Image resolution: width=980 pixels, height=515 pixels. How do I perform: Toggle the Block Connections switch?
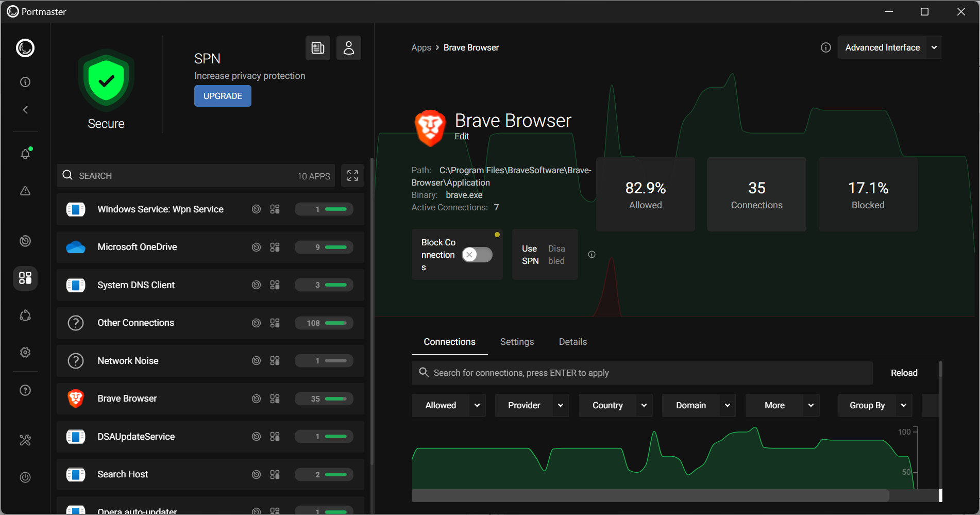[477, 255]
